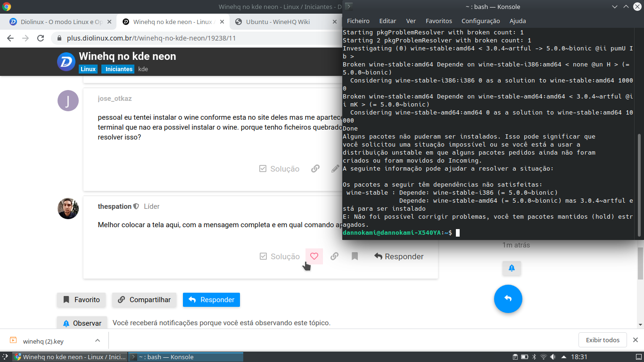The height and width of the screenshot is (362, 644).
Task: Click the bell notification icon under timeline
Action: 512,268
